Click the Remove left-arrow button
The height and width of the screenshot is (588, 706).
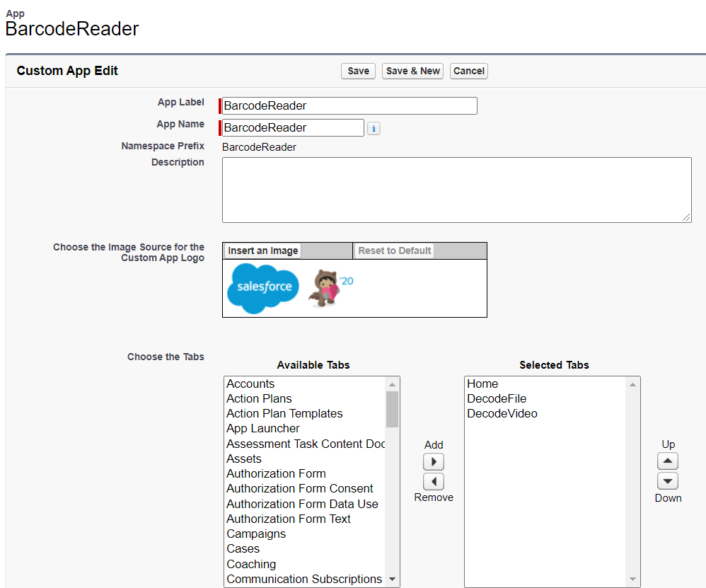[x=434, y=482]
